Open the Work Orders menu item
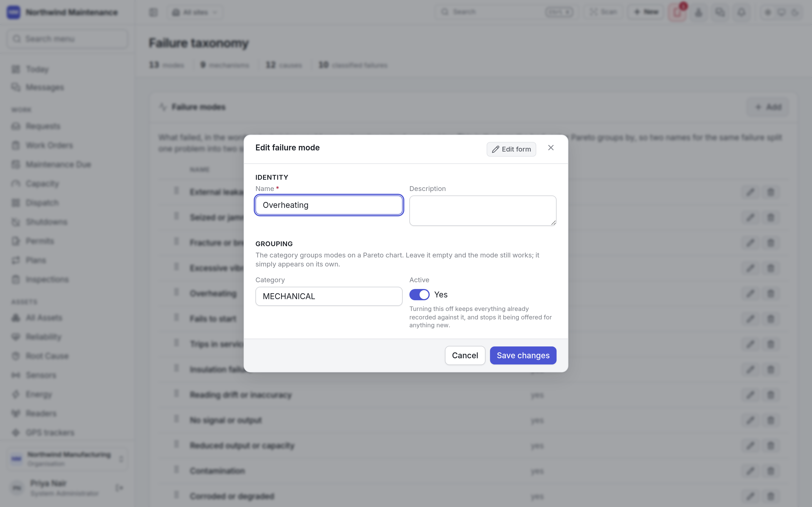Screen dimensions: 812x507 point(49,145)
